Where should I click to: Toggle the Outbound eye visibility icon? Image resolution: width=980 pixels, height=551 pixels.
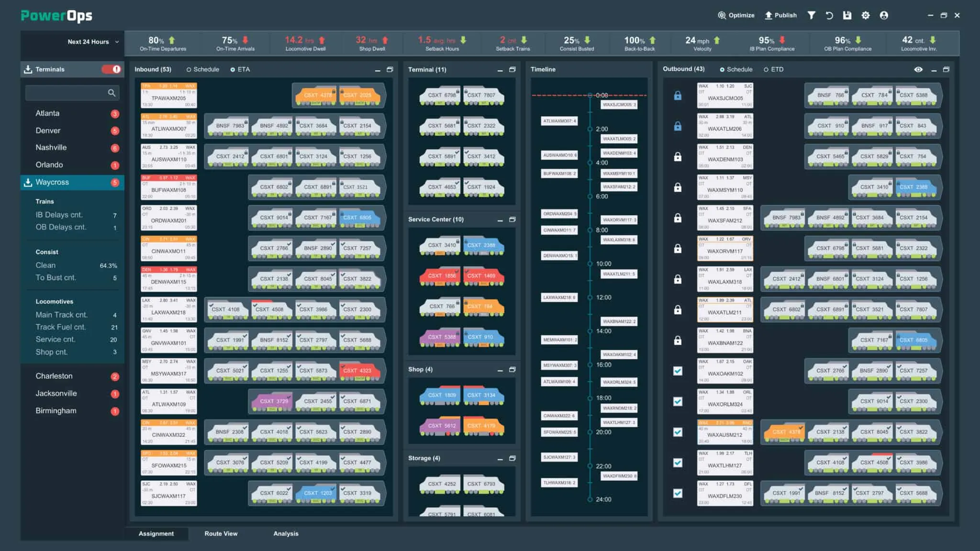[x=918, y=69]
